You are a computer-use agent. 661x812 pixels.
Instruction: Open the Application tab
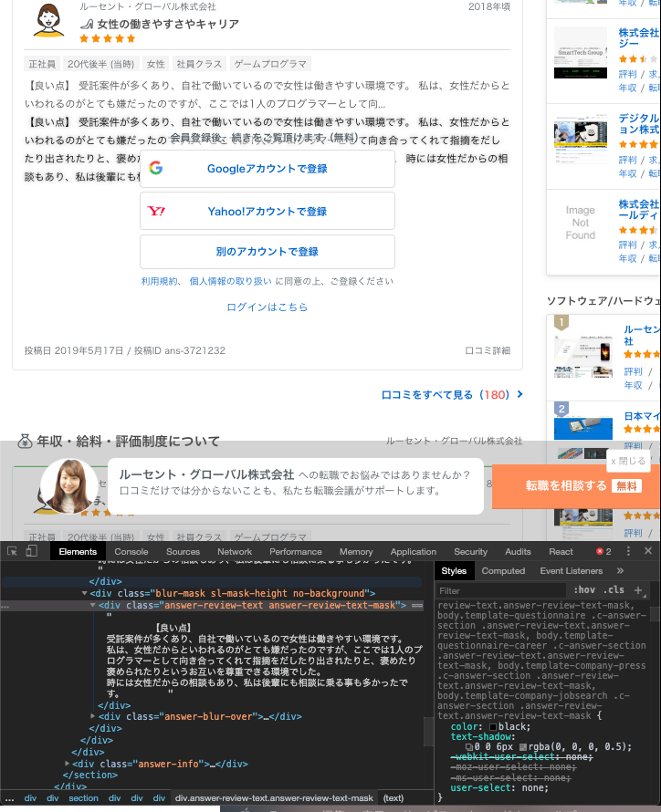pyautogui.click(x=414, y=551)
